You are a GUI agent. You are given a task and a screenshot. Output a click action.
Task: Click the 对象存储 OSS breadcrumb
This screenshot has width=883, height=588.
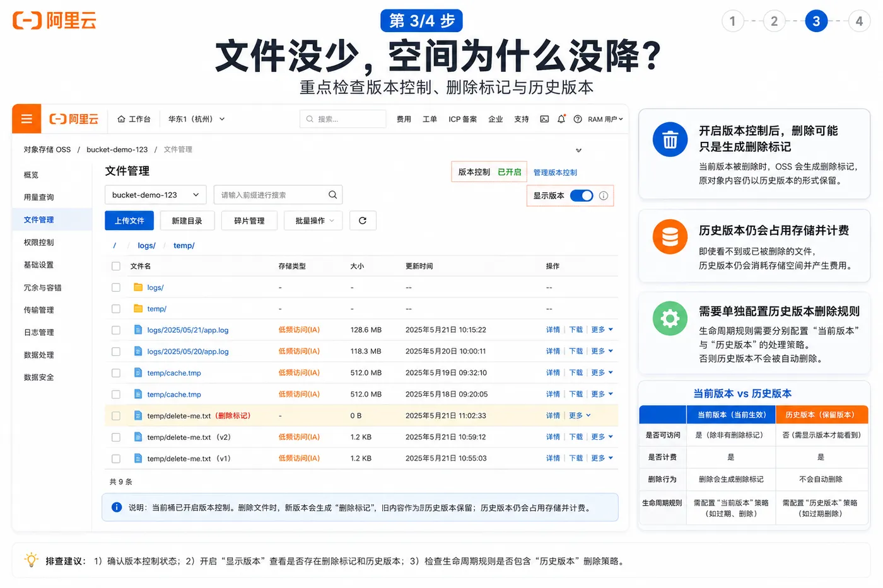coord(47,149)
